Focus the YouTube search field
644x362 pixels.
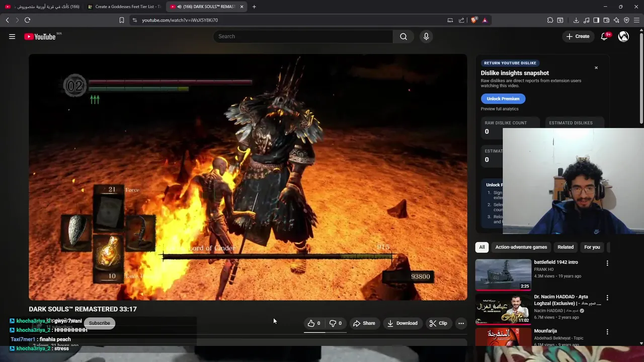pyautogui.click(x=303, y=36)
